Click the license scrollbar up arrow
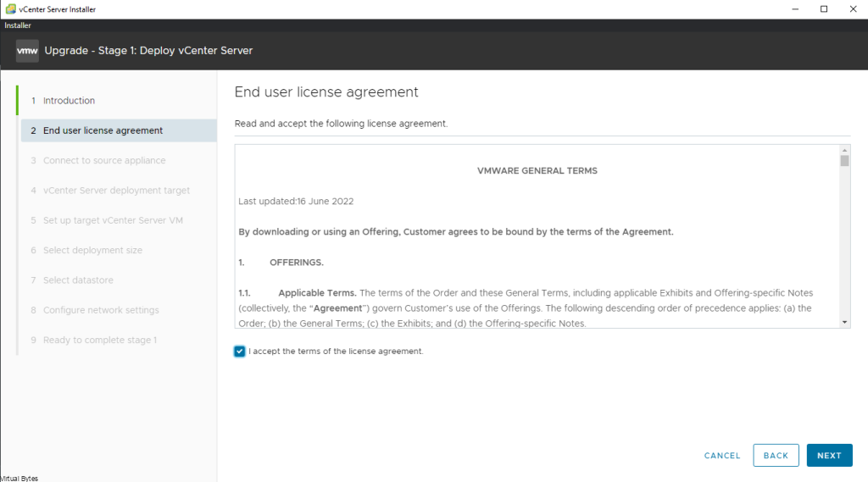The image size is (868, 482). [x=844, y=150]
